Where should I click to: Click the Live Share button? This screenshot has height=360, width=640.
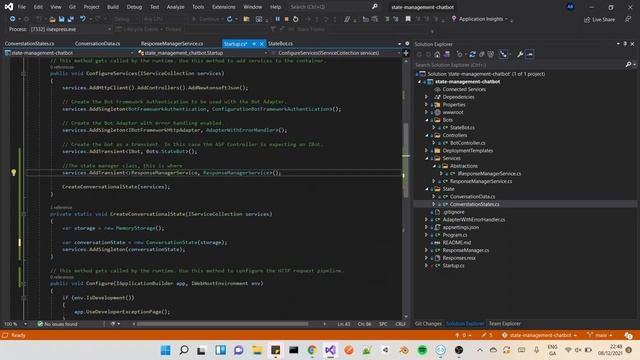[599, 20]
